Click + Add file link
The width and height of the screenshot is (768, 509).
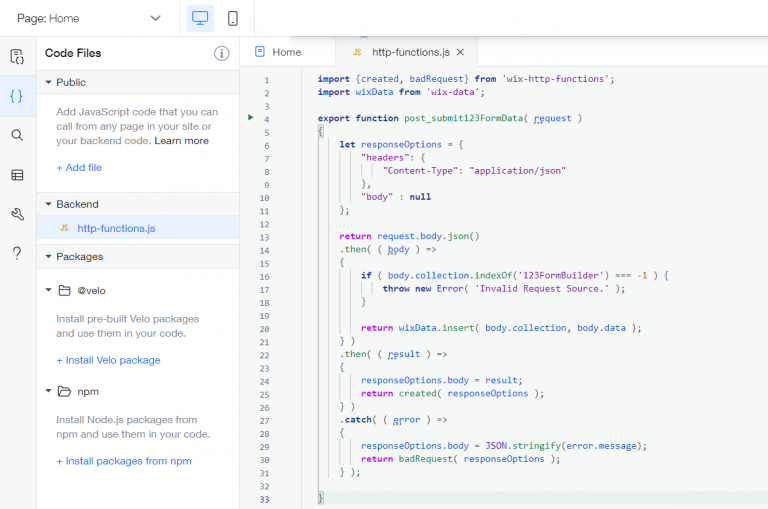79,168
